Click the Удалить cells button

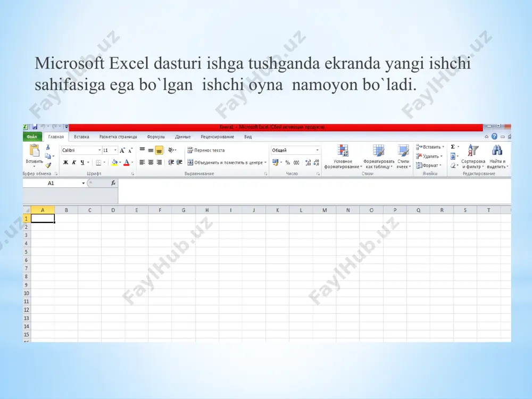(429, 156)
